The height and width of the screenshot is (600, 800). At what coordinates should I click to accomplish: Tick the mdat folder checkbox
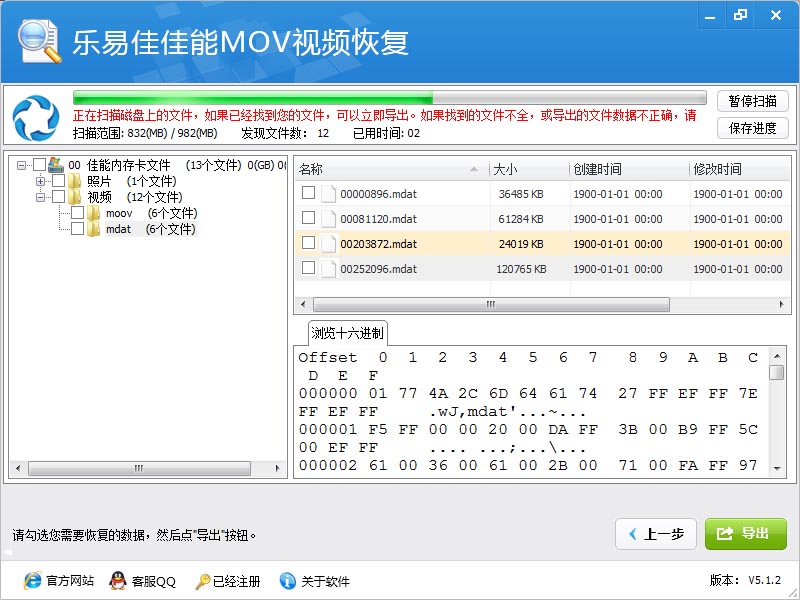pos(77,229)
